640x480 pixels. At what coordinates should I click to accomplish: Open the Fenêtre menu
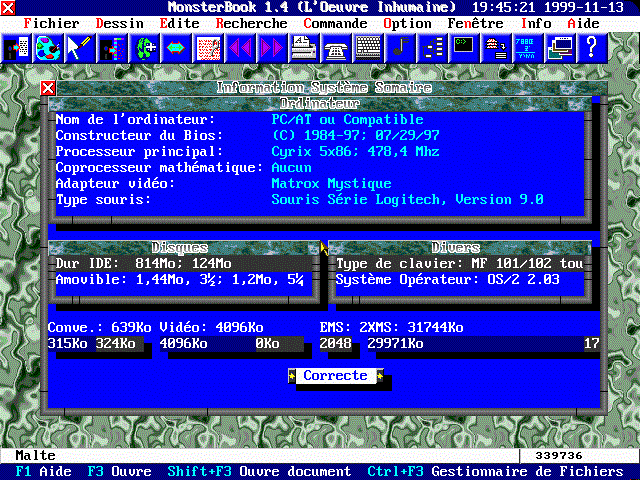tap(476, 24)
